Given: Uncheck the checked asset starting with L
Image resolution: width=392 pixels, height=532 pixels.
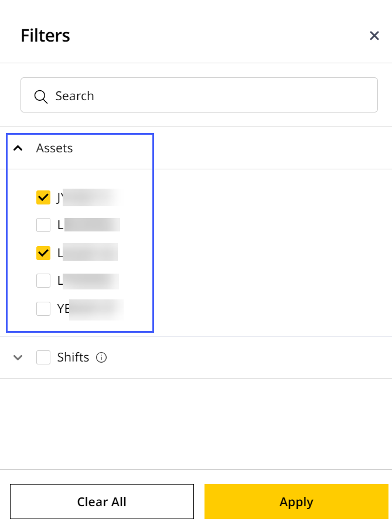Looking at the screenshot, I should [x=43, y=253].
